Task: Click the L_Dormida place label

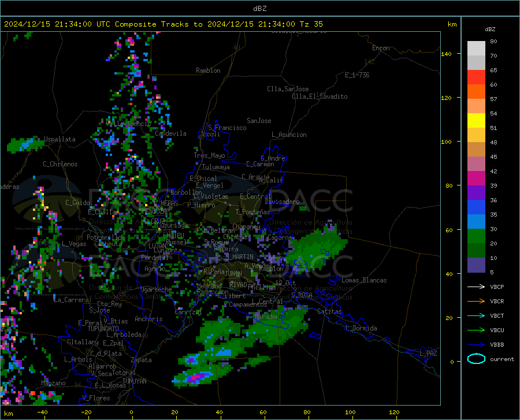Action: coord(361,328)
